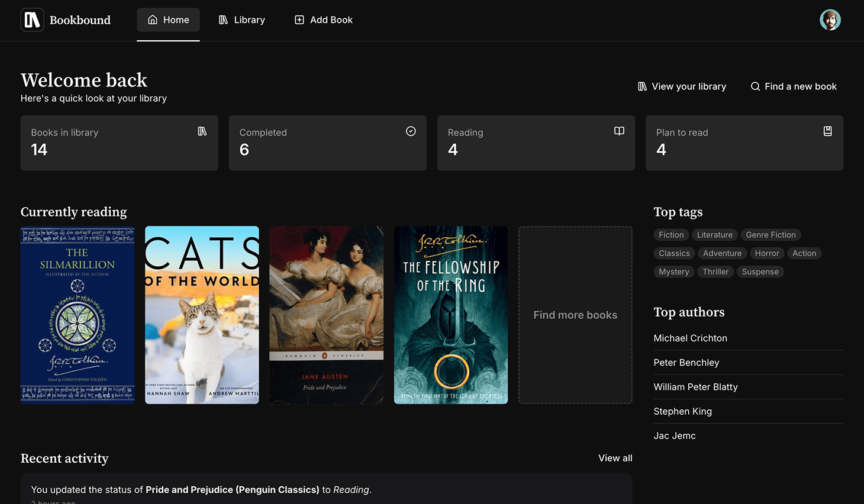Select the Horror tag
864x504 pixels.
(767, 253)
